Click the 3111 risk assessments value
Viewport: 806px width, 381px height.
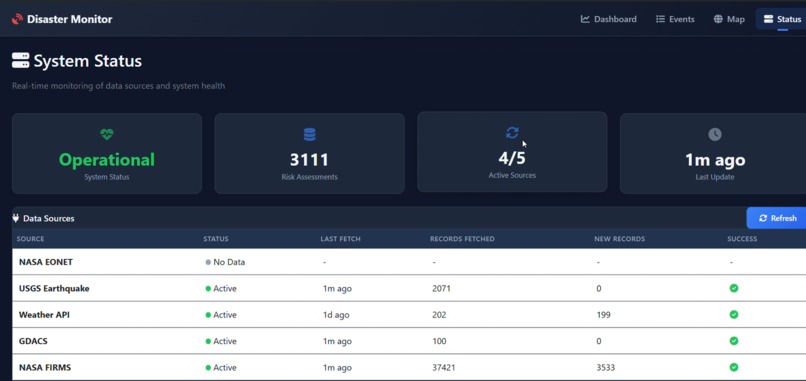(x=309, y=160)
